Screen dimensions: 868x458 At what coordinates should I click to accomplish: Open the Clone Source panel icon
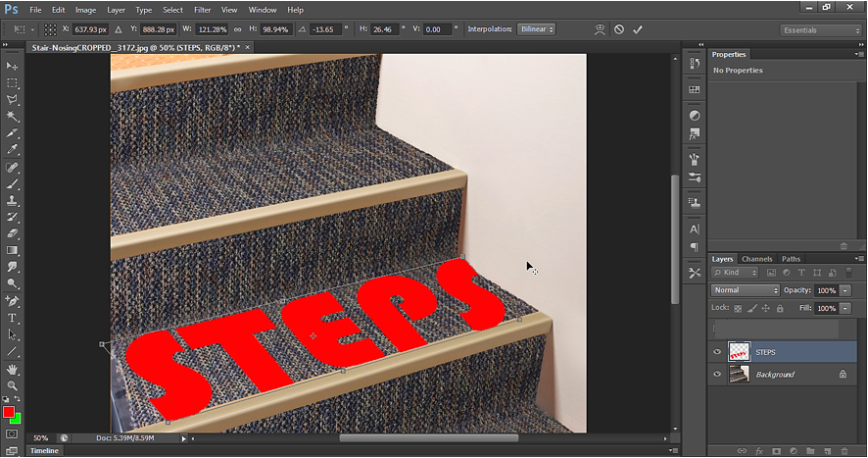coord(695,202)
